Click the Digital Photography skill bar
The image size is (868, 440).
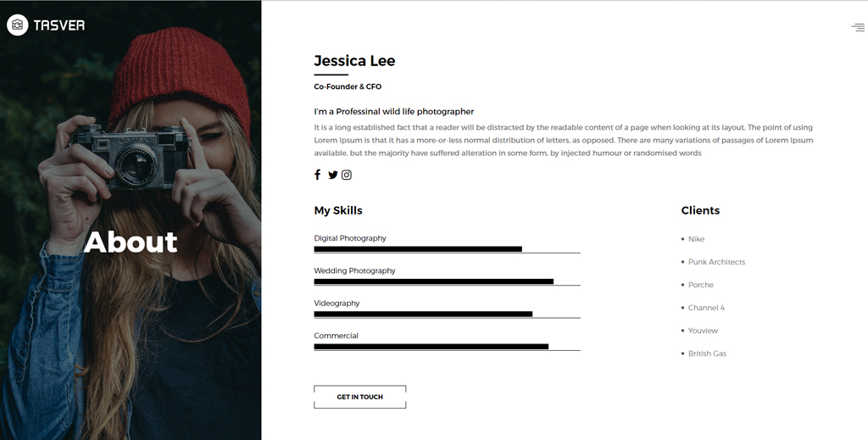pos(447,249)
